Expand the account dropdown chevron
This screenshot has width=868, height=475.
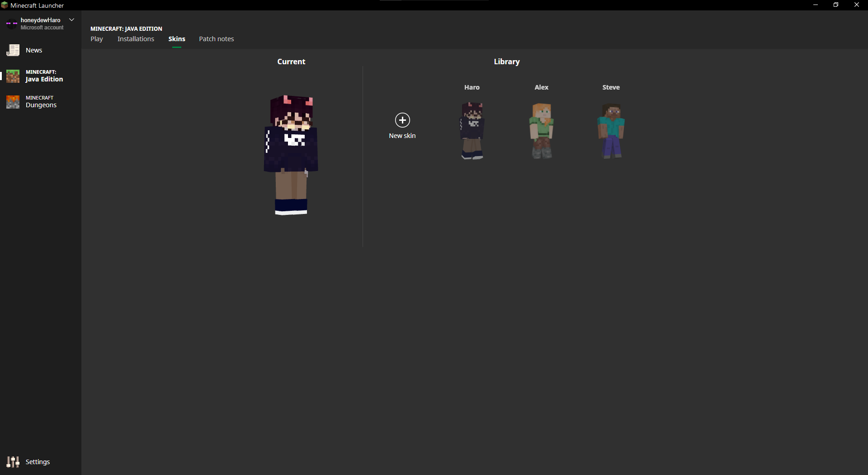click(71, 20)
